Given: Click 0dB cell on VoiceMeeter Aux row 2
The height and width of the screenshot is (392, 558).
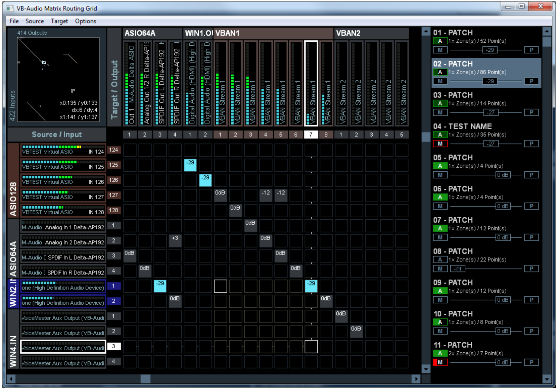Looking at the screenshot, I should click(356, 331).
